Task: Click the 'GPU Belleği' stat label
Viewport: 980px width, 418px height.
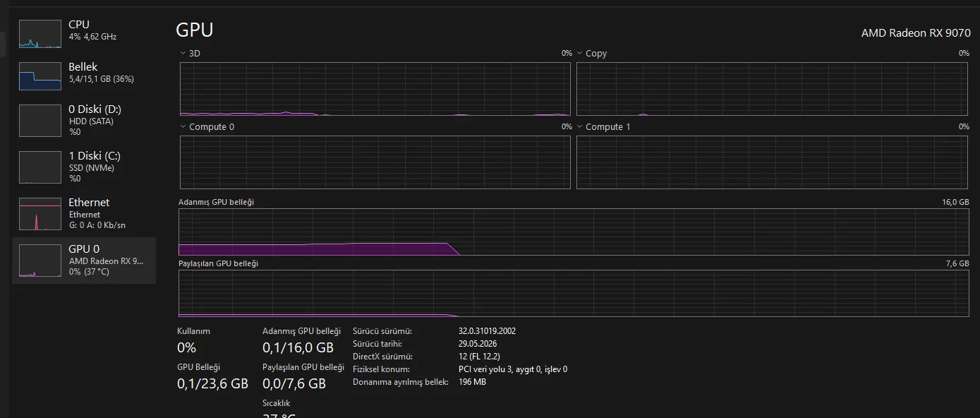Action: 199,367
